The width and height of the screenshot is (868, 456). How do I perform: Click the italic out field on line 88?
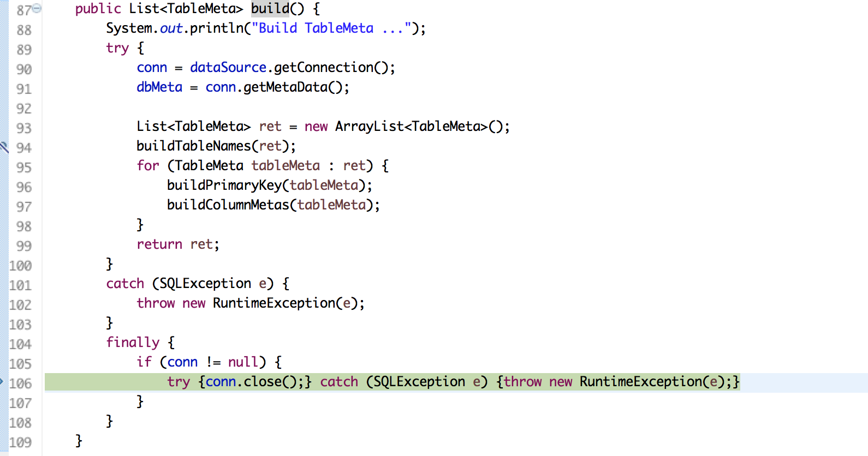tap(171, 28)
